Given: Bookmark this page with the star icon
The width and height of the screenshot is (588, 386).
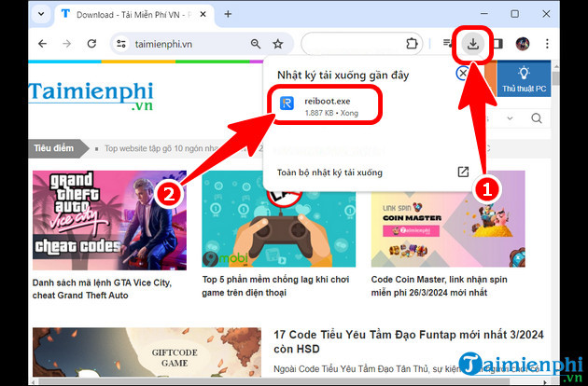Looking at the screenshot, I should pos(278,44).
